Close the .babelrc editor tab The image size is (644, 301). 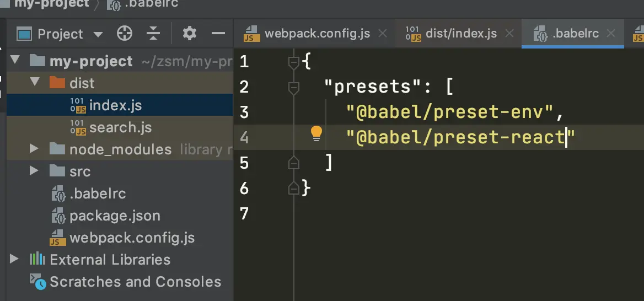pos(611,33)
